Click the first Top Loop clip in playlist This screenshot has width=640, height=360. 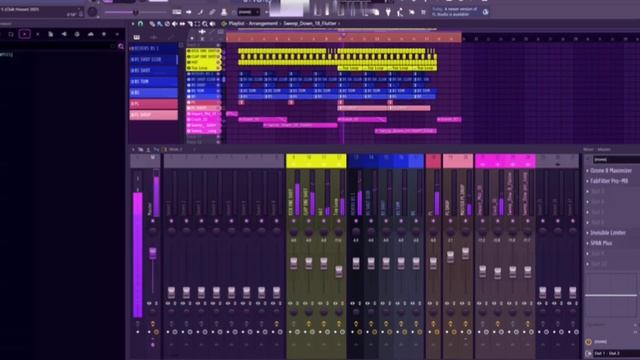pyautogui.click(x=350, y=68)
